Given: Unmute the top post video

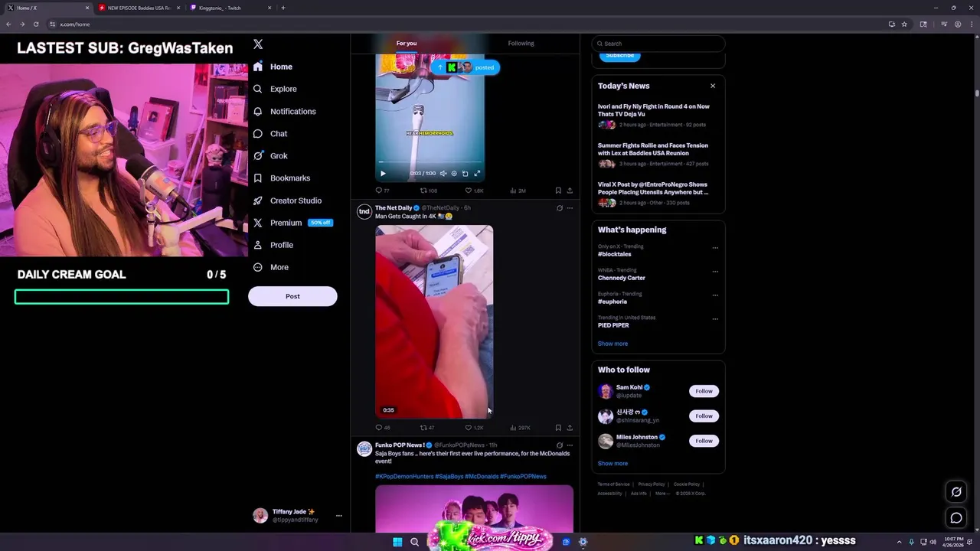Looking at the screenshot, I should 443,174.
